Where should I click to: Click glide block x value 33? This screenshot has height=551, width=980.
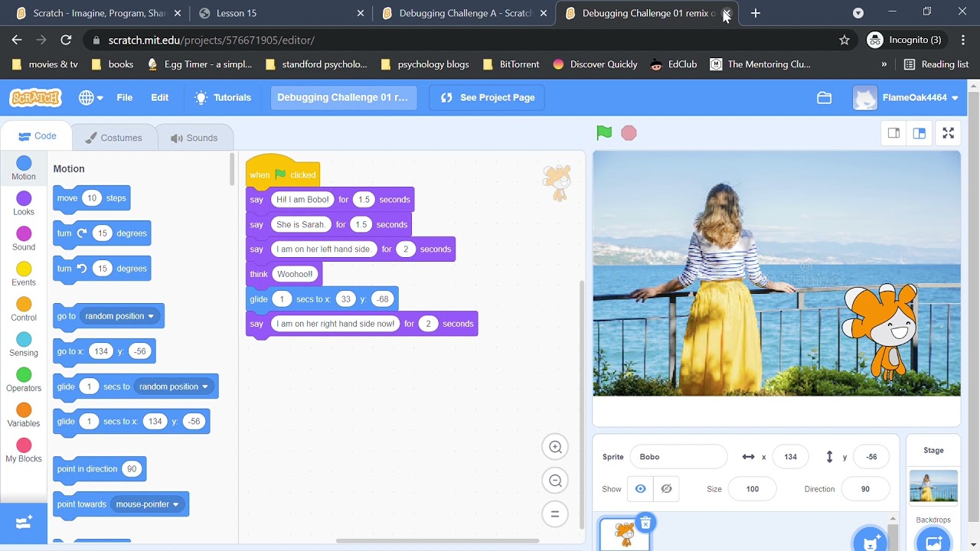pyautogui.click(x=345, y=299)
